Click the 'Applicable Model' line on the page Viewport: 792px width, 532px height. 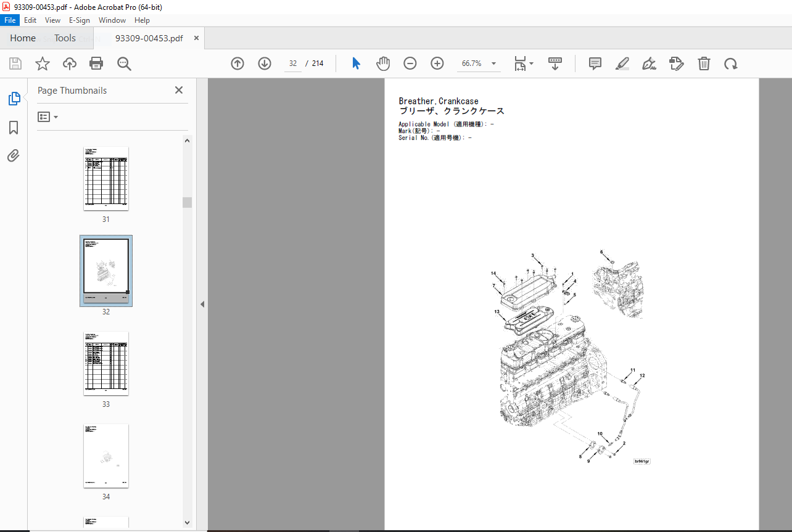446,125
